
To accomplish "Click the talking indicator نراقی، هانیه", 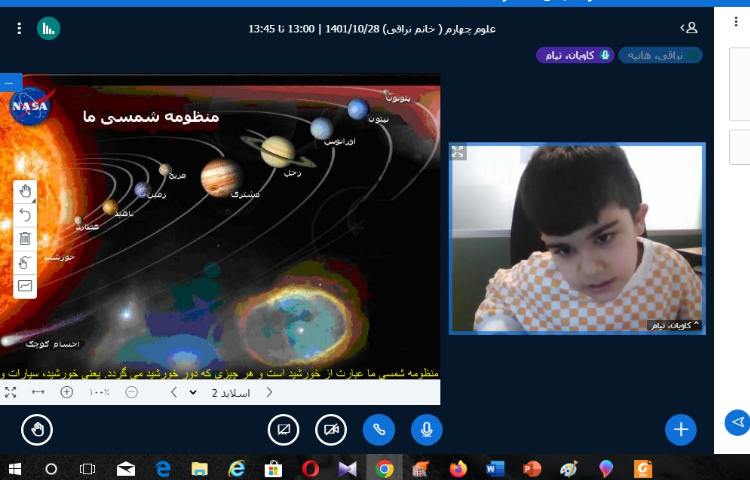I will click(660, 55).
